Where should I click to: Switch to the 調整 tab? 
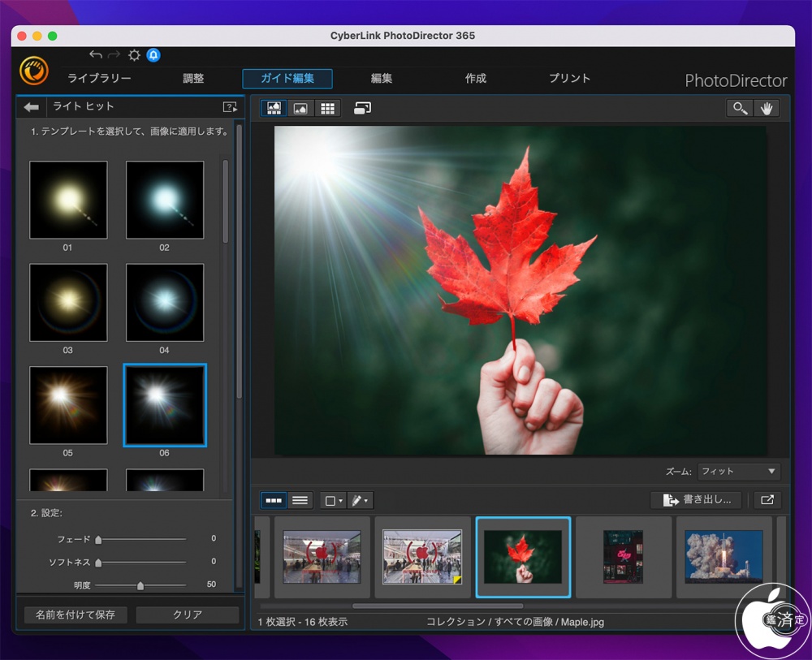(193, 79)
